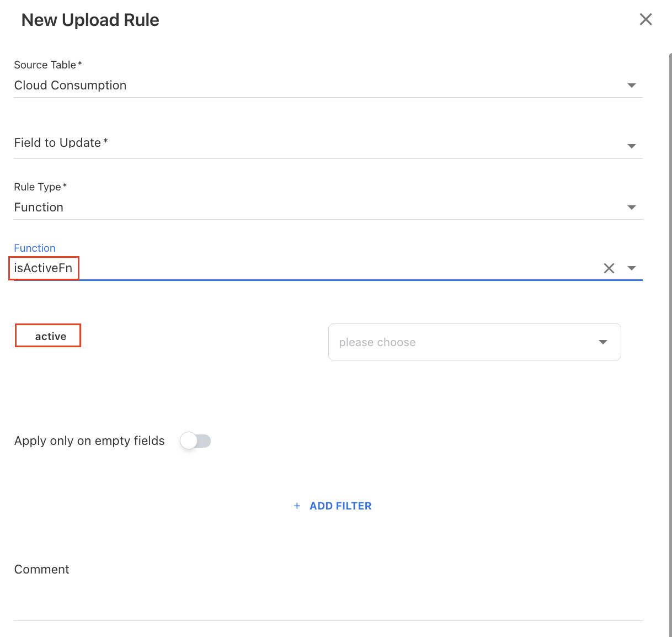Select the Cloud Consumption source table value

coord(71,86)
